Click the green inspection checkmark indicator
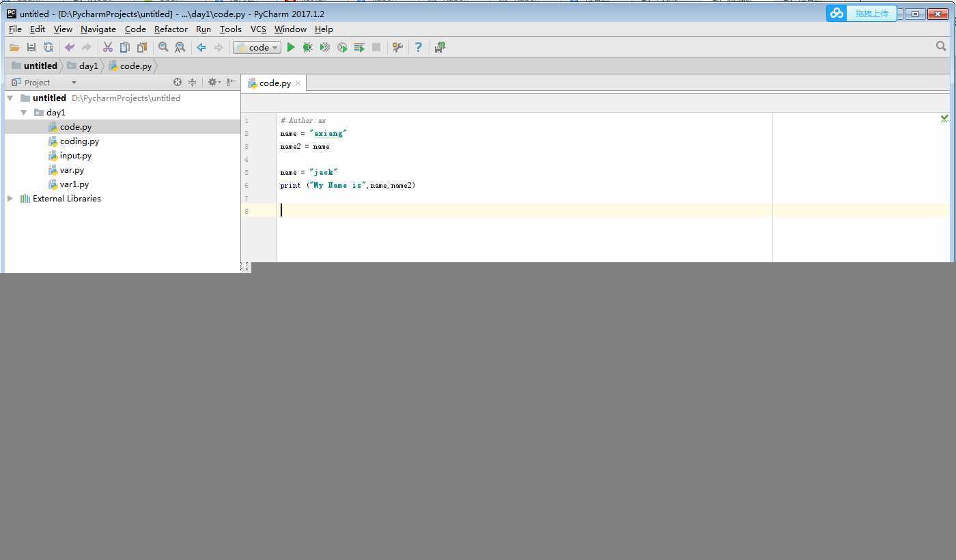956x560 pixels. pos(944,119)
